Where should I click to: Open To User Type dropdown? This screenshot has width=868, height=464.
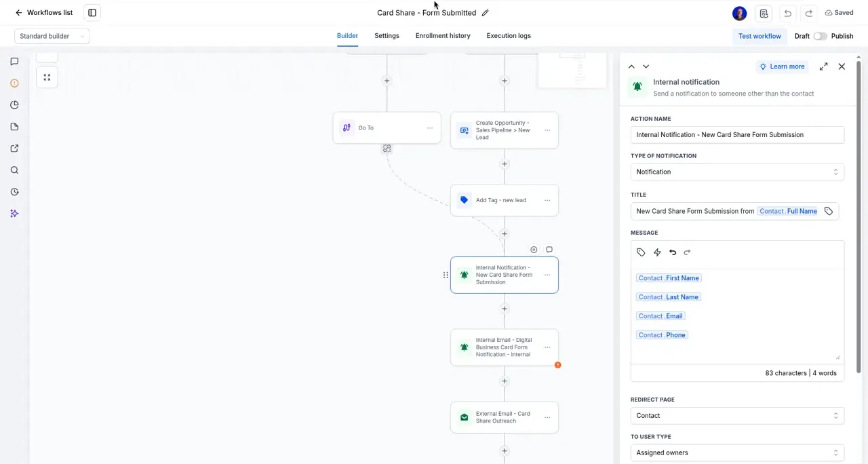coord(737,453)
